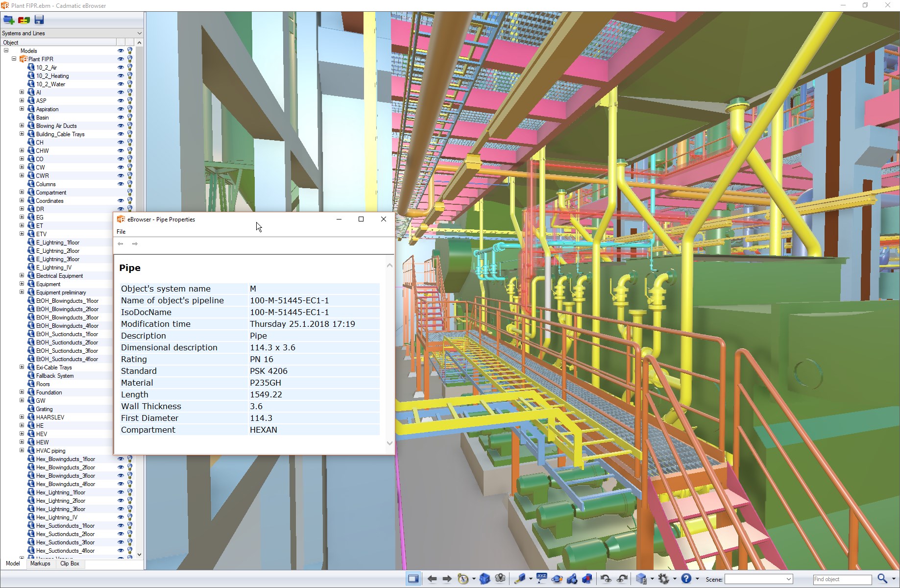
Task: Open settings gear icon
Action: click(663, 579)
